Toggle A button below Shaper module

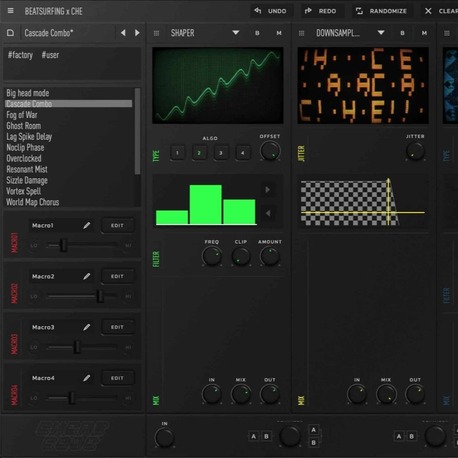(254, 436)
